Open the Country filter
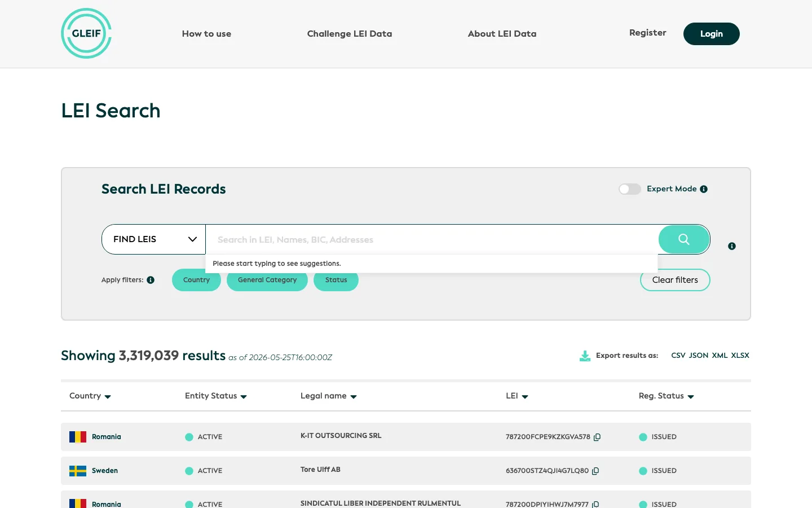Viewport: 812px width, 508px height. point(196,280)
